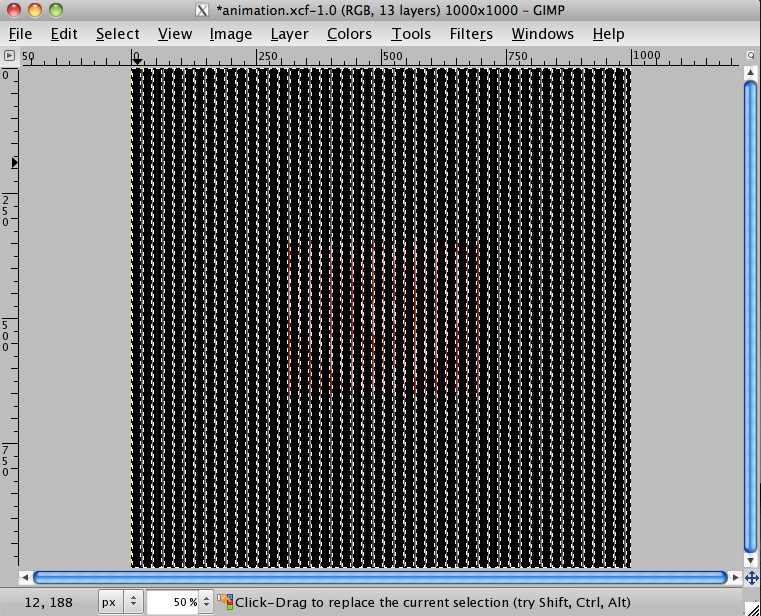
Task: Open the Colors menu
Action: click(x=349, y=34)
